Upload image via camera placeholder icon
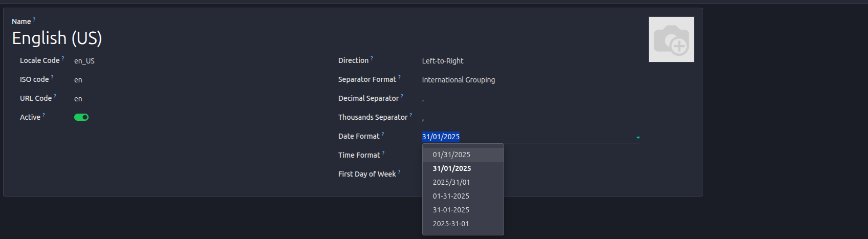Image resolution: width=868 pixels, height=239 pixels. [671, 39]
